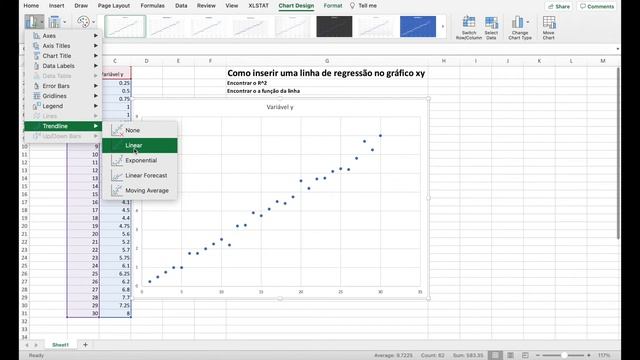Open the Home ribbon tab
Viewport: 640px width, 360px height.
click(x=31, y=6)
